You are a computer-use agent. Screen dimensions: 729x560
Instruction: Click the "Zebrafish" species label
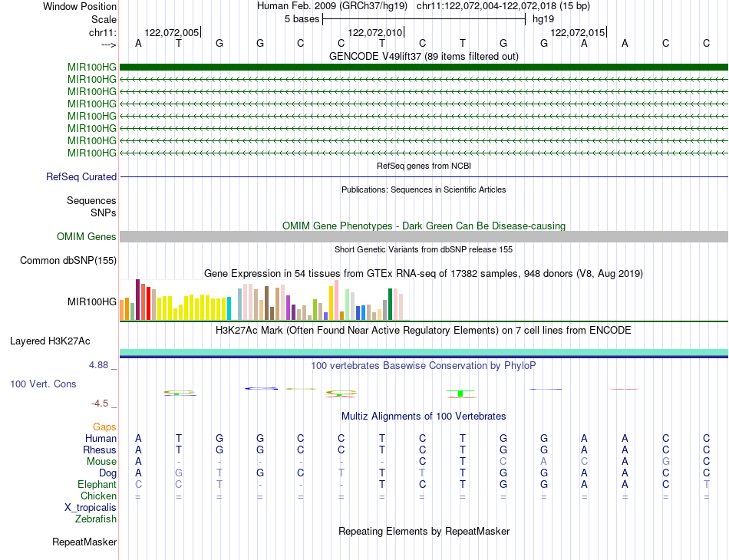pyautogui.click(x=96, y=519)
